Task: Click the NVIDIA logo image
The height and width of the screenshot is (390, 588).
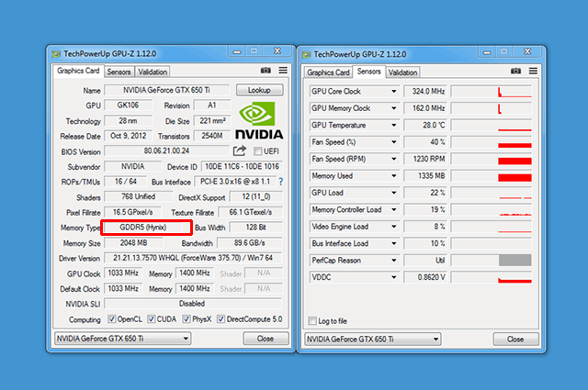Action: pos(259,120)
